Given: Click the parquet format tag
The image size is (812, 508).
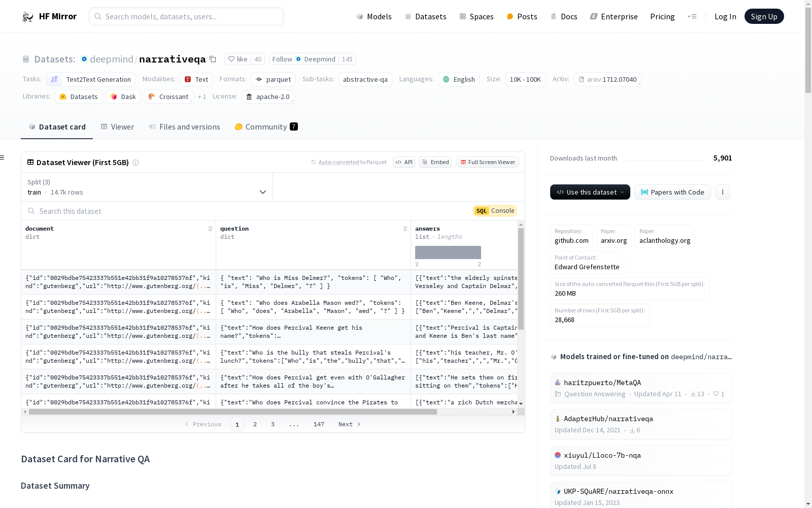Looking at the screenshot, I should pos(273,79).
